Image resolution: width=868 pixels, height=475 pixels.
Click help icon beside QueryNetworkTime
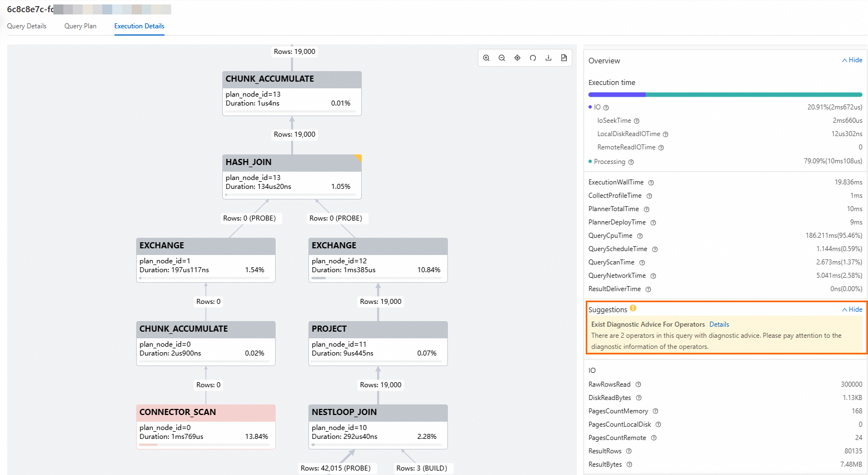(654, 276)
